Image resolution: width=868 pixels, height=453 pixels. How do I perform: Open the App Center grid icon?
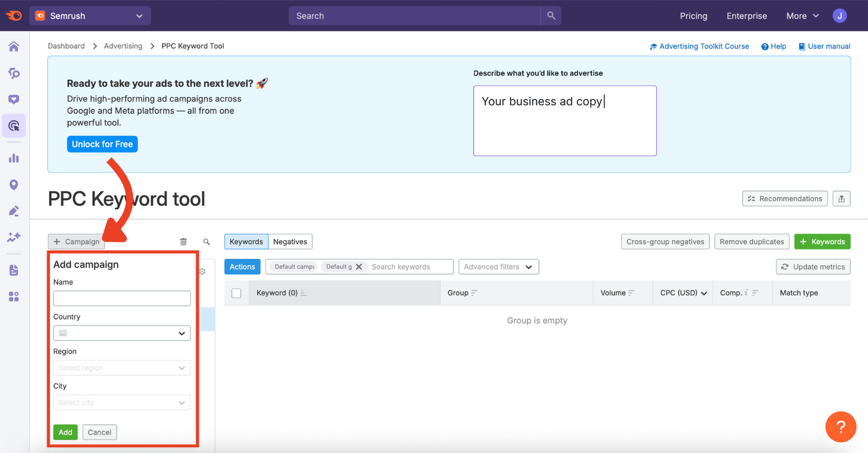(x=14, y=296)
